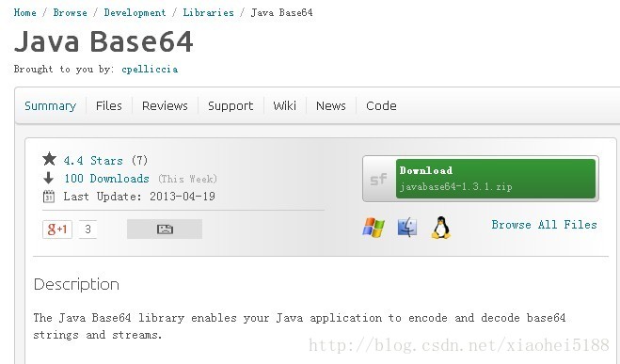Open the Reviews tab
Screen dimensions: 620x364
[x=165, y=106]
